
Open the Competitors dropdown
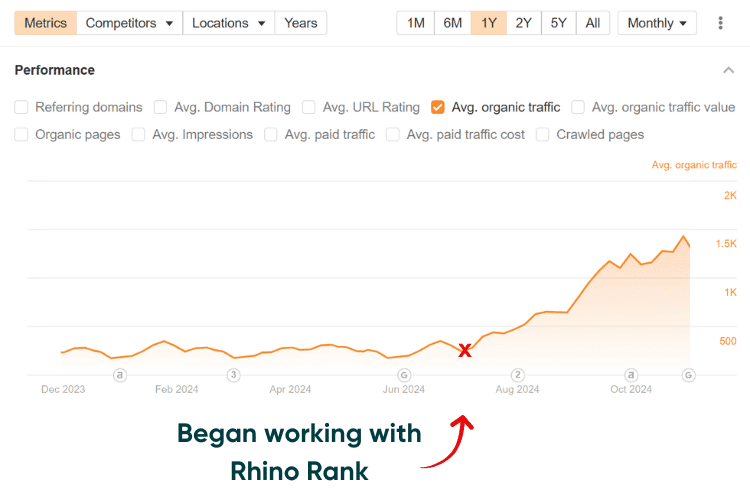129,23
